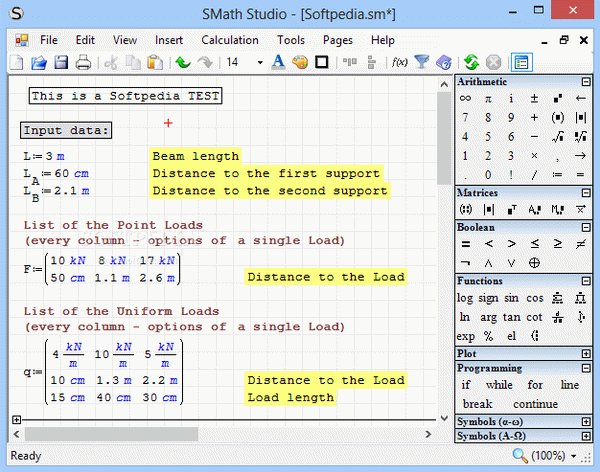The height and width of the screenshot is (472, 600).
Task: Click the Copy icon
Action: point(133,62)
